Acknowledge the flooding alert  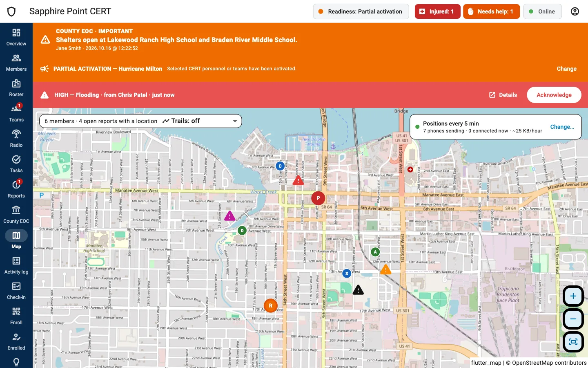tap(554, 95)
